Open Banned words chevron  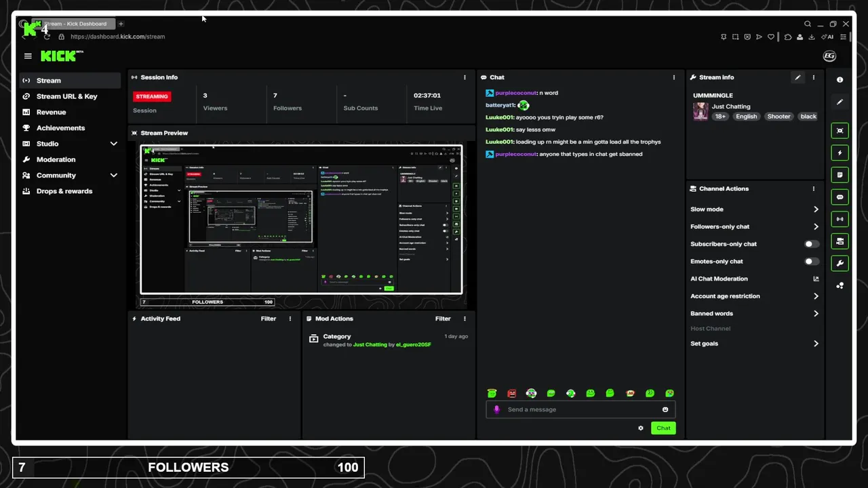(816, 314)
